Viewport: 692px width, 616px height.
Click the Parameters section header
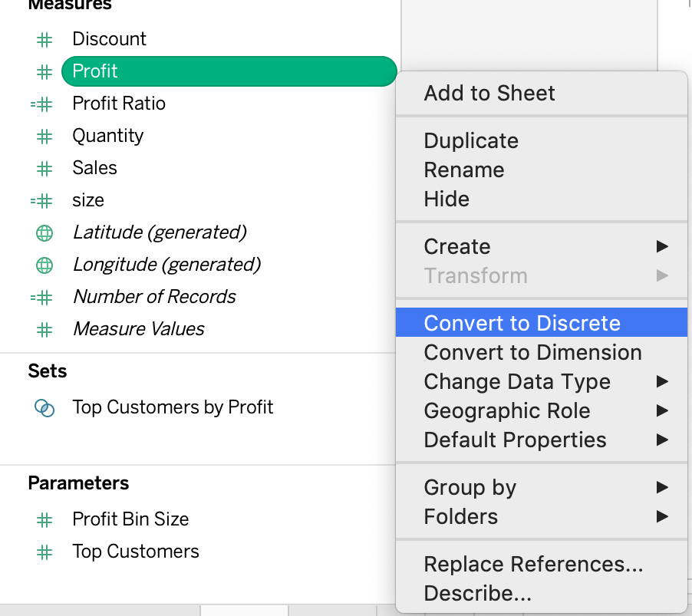pos(78,483)
